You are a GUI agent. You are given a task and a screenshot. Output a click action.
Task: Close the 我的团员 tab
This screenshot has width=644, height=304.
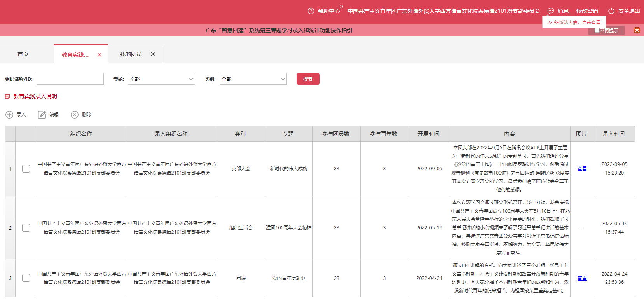click(x=153, y=54)
